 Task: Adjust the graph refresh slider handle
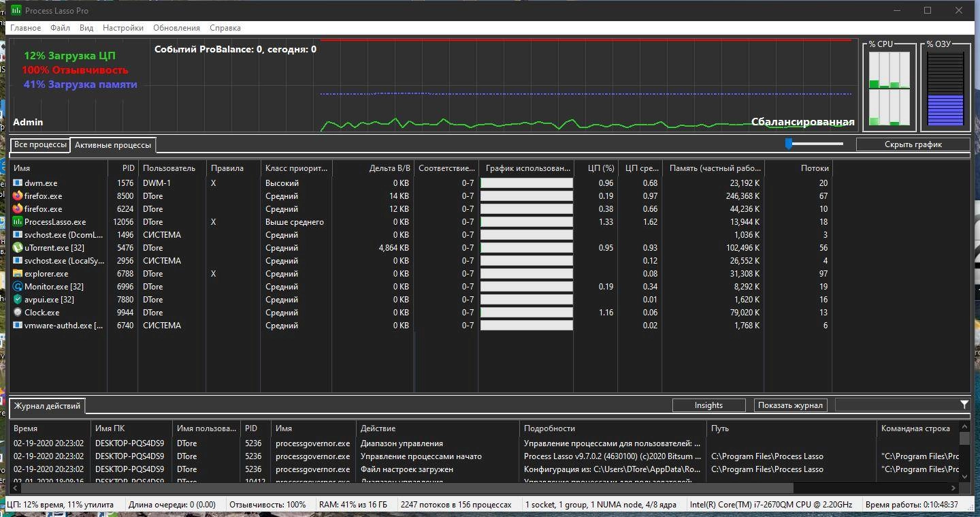tap(789, 144)
